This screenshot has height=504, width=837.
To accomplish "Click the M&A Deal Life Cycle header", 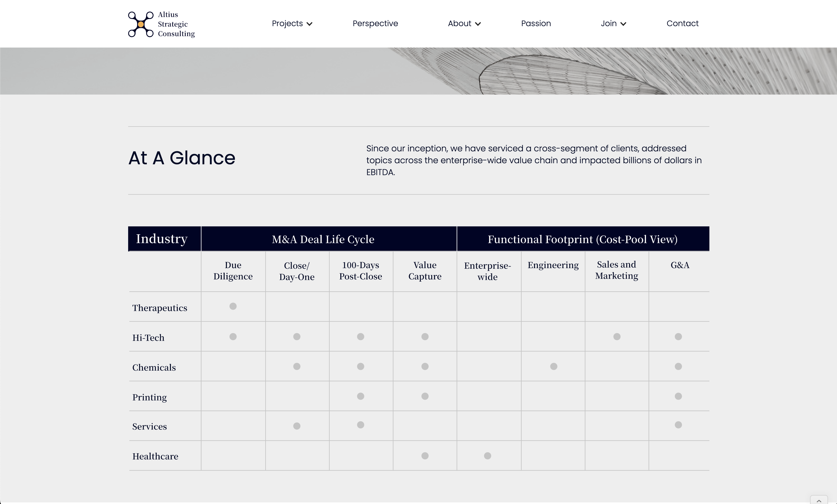I will (323, 239).
